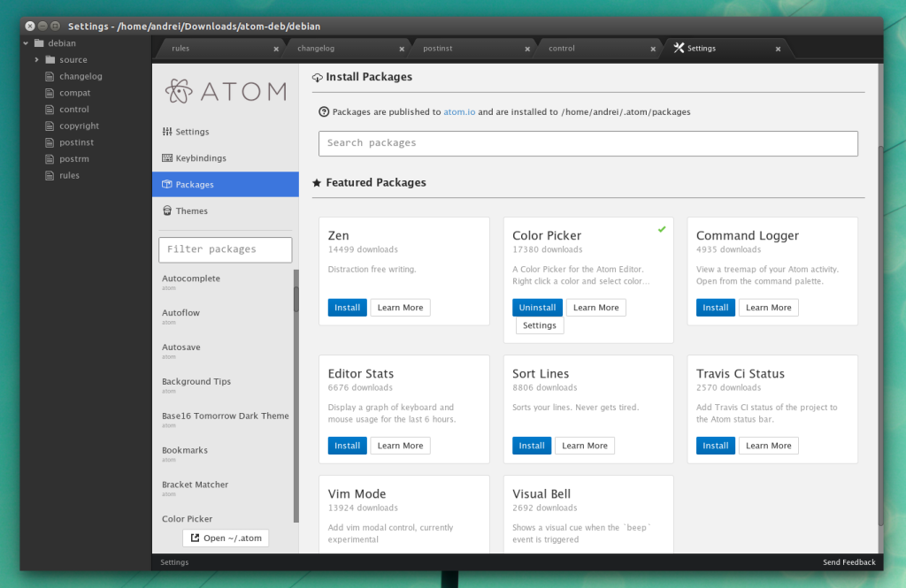Click the control file icon in tree
Screen dimensions: 906x588
[x=50, y=109]
